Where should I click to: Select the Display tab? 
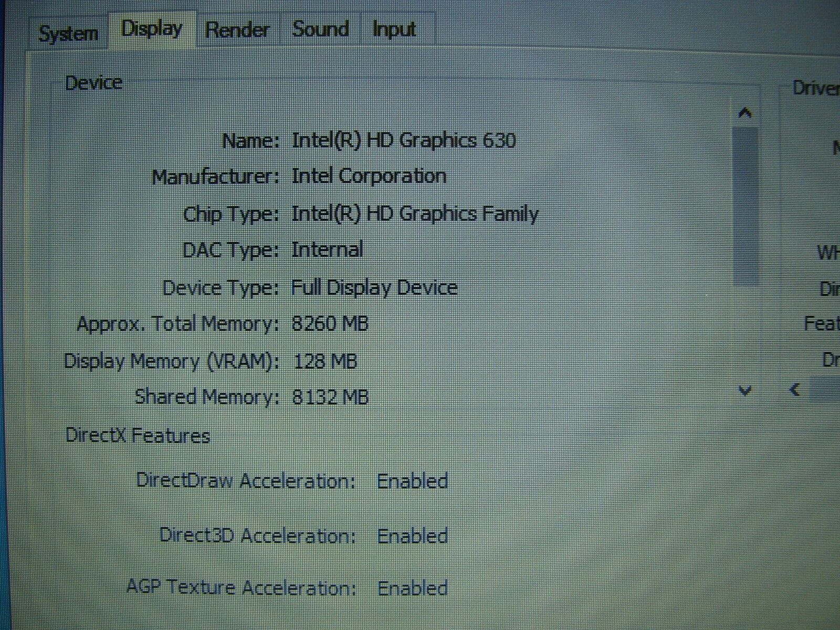click(152, 29)
